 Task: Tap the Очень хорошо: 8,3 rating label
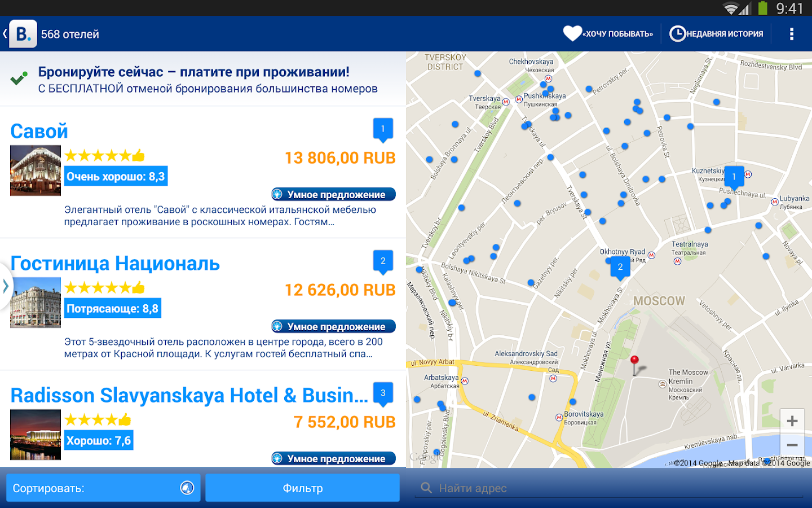[x=116, y=176]
